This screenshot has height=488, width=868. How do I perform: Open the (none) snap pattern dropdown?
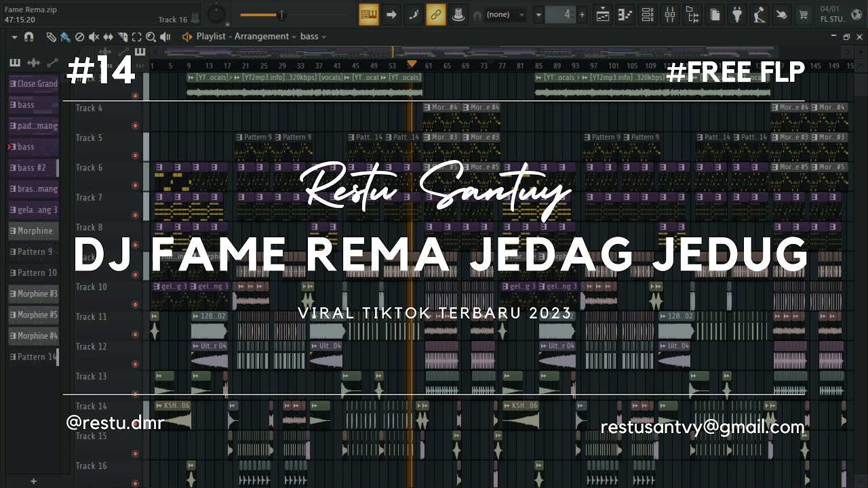click(x=505, y=14)
